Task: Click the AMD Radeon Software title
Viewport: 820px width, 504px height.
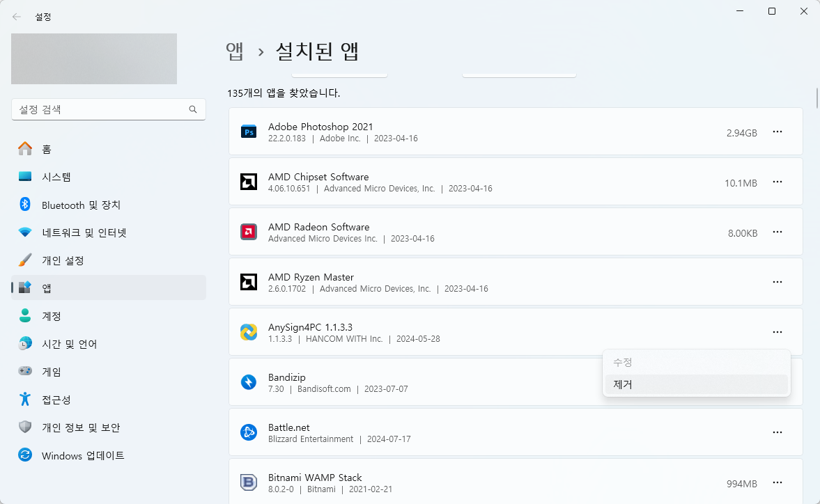Action: [318, 227]
